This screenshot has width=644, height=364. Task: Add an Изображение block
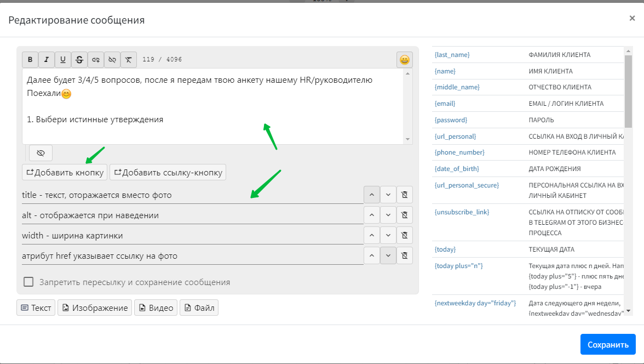pos(95,308)
